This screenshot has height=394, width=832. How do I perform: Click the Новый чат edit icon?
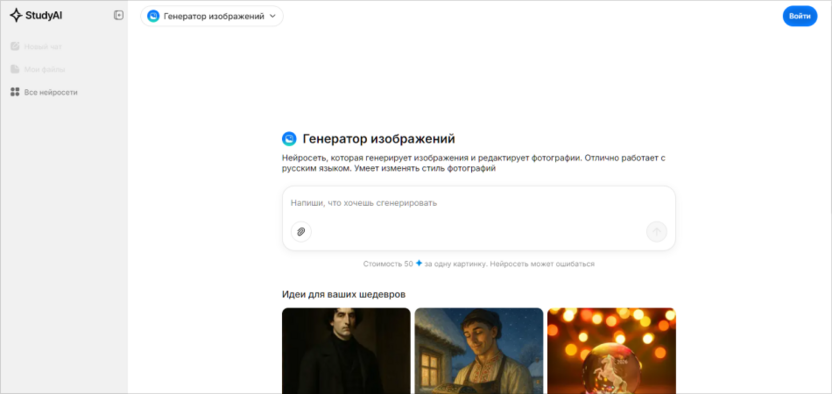click(x=15, y=47)
